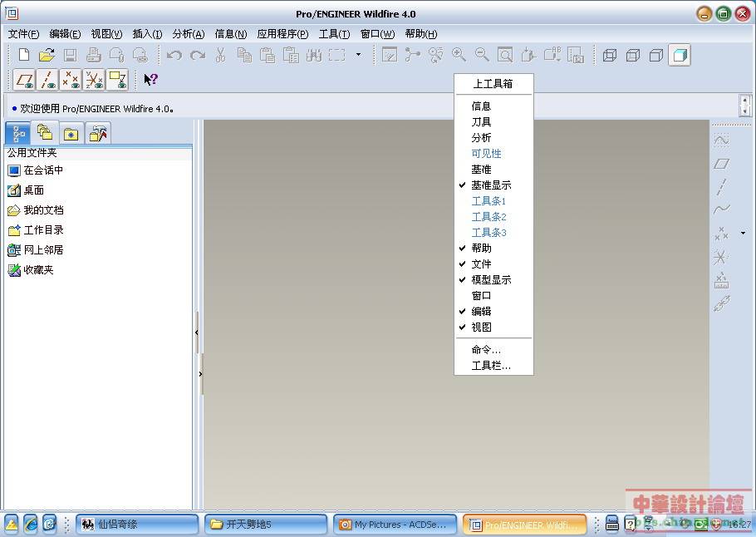Select no hidden line display icon
Image resolution: width=756 pixels, height=537 pixels.
[656, 55]
